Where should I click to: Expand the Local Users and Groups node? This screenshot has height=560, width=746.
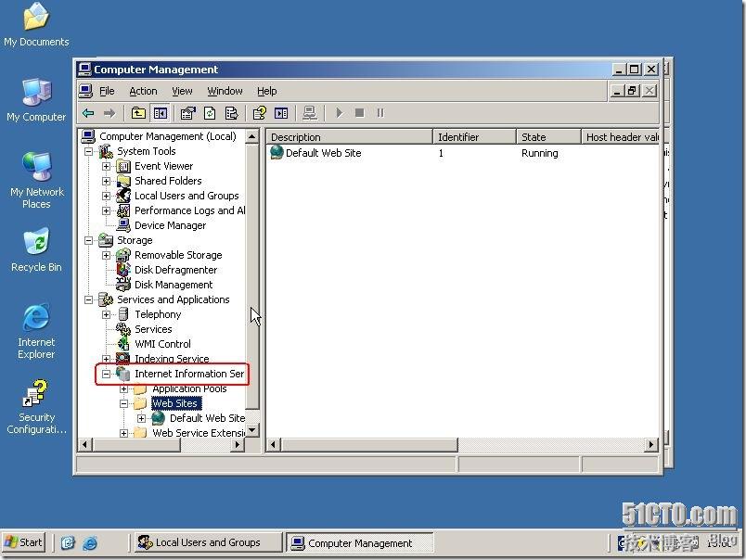[x=106, y=196]
